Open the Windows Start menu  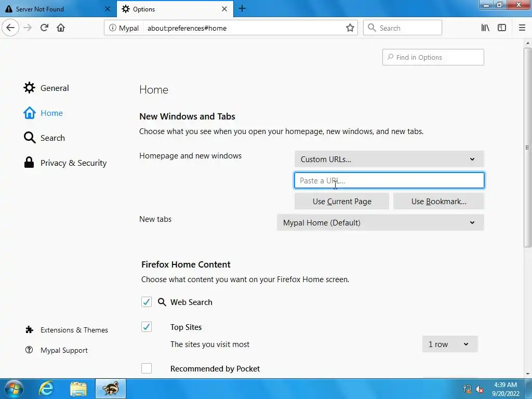point(14,389)
